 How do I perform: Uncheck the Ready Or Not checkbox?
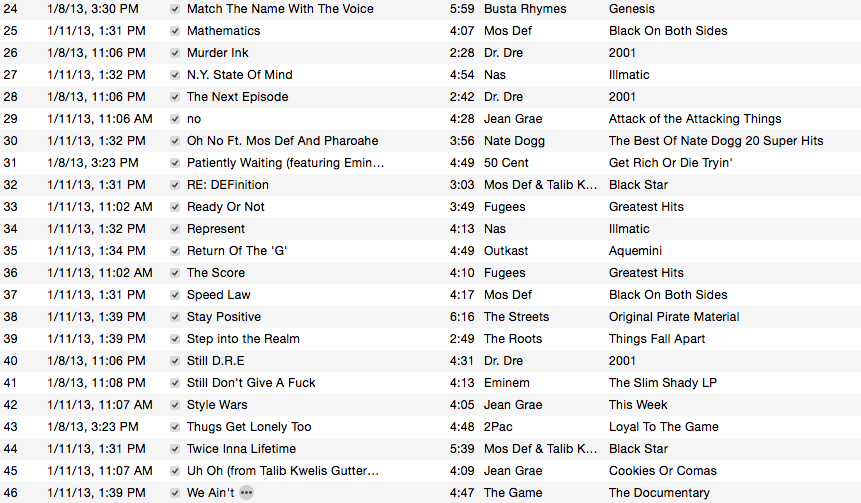pyautogui.click(x=175, y=207)
